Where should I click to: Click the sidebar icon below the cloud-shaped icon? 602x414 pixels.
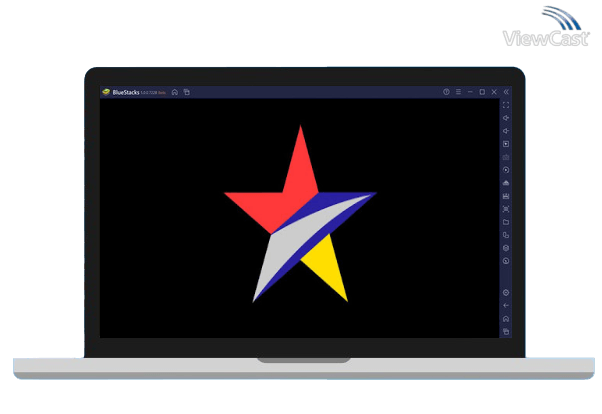[506, 196]
